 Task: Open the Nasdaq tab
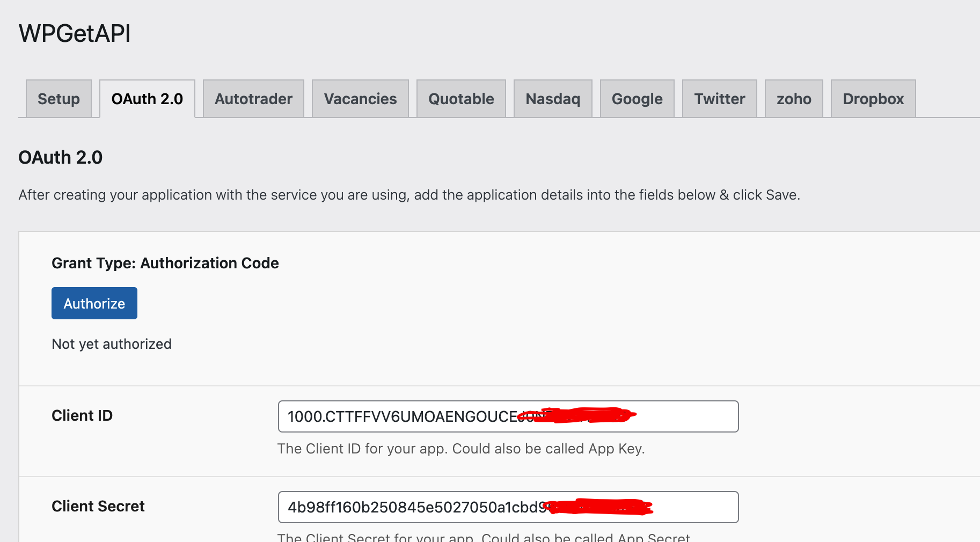(x=553, y=99)
